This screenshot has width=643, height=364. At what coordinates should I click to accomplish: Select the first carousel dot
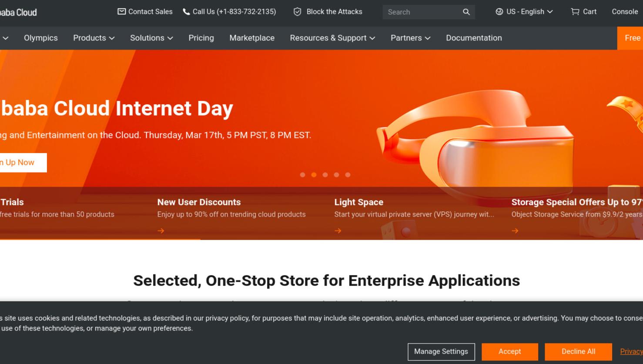[x=302, y=175]
